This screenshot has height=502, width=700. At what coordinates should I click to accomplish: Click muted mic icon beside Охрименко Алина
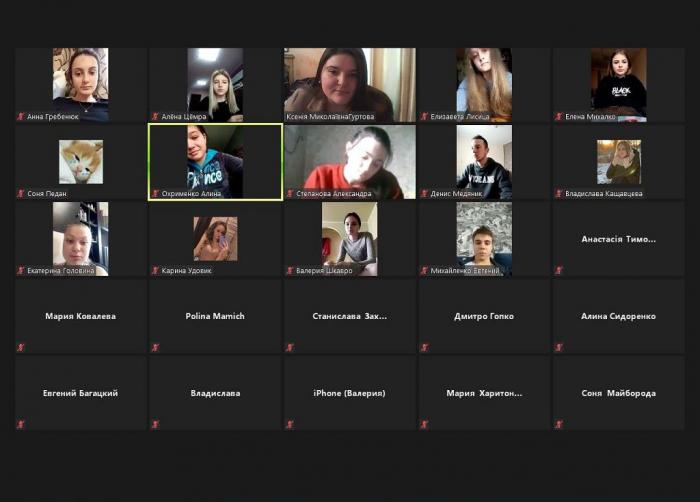click(x=155, y=193)
